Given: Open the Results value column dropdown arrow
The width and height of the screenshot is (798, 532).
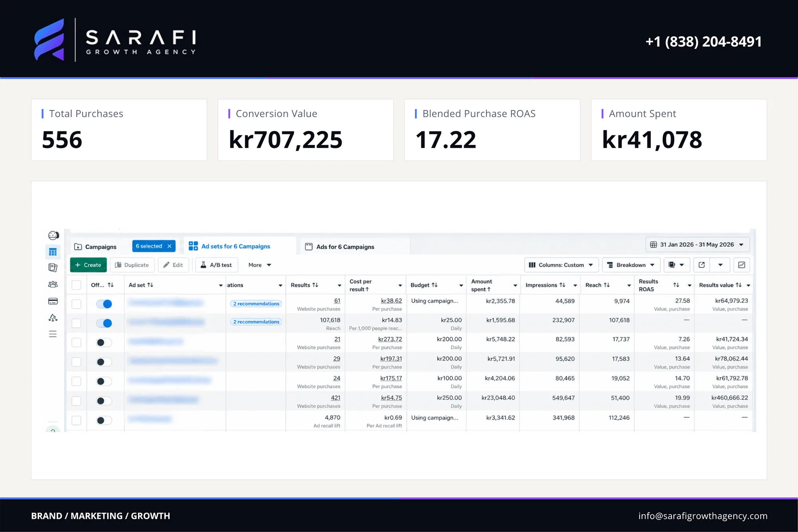Looking at the screenshot, I should pos(749,285).
